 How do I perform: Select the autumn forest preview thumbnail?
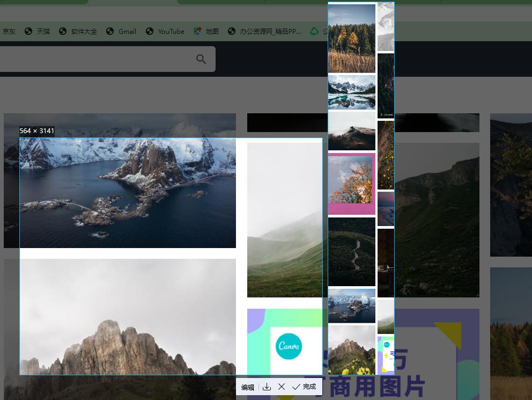pos(351,38)
